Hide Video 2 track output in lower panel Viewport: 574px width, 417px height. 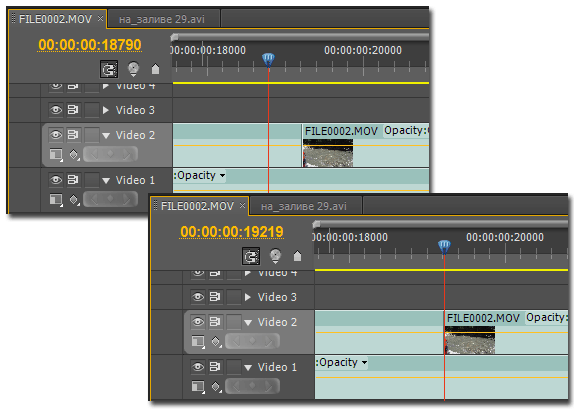tap(198, 322)
